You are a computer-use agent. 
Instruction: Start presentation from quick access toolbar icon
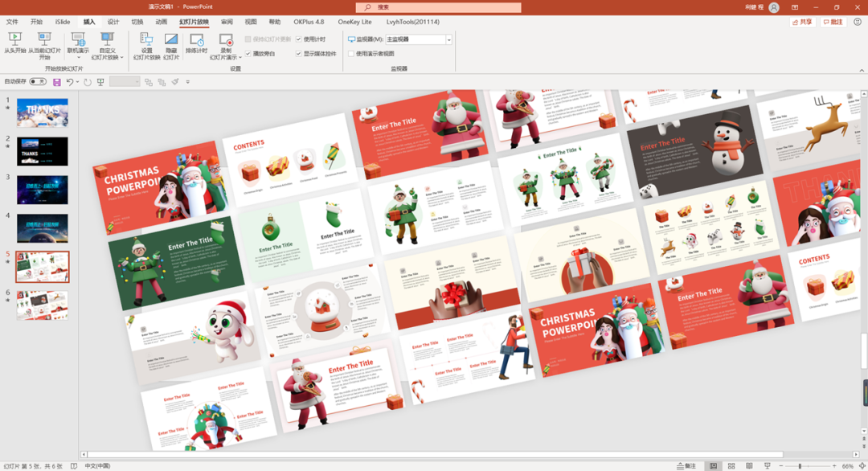tap(100, 82)
